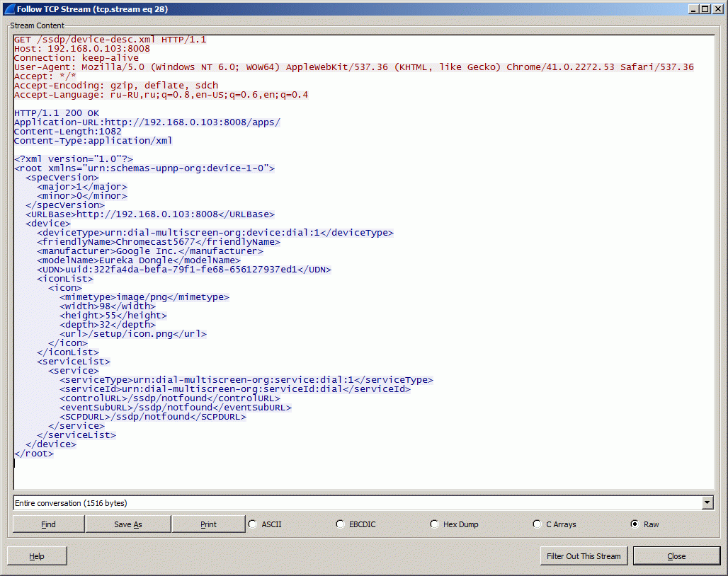Click the mimetype image/png line
728x576 pixels.
144,297
